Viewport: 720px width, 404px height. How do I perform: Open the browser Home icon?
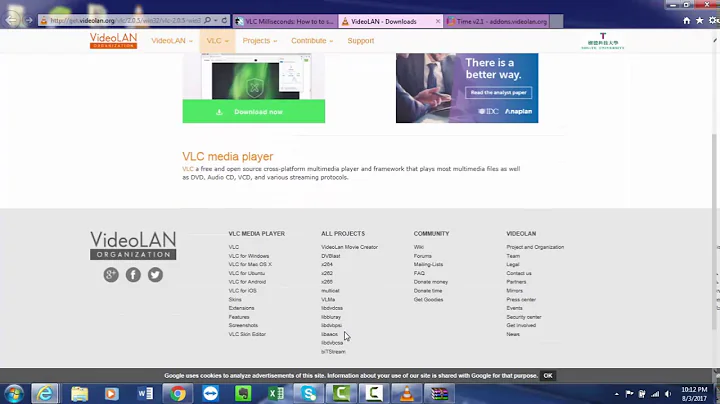[686, 21]
